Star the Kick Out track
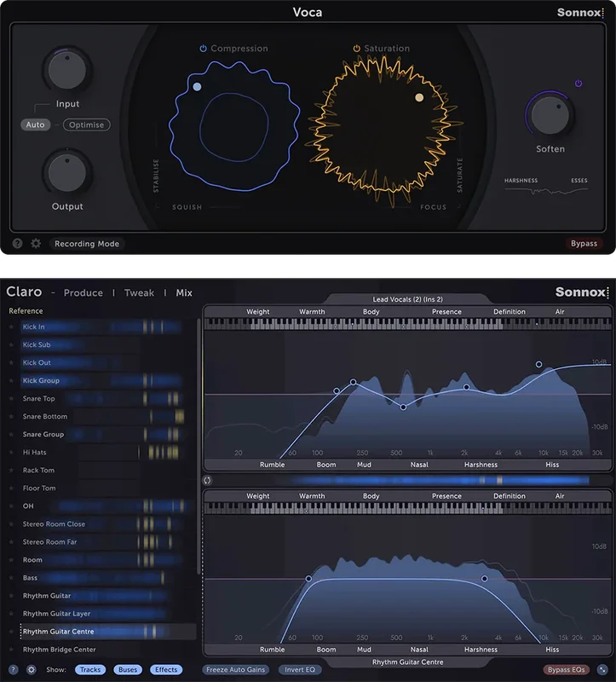Screen dimensions: 616x682 click(x=11, y=362)
